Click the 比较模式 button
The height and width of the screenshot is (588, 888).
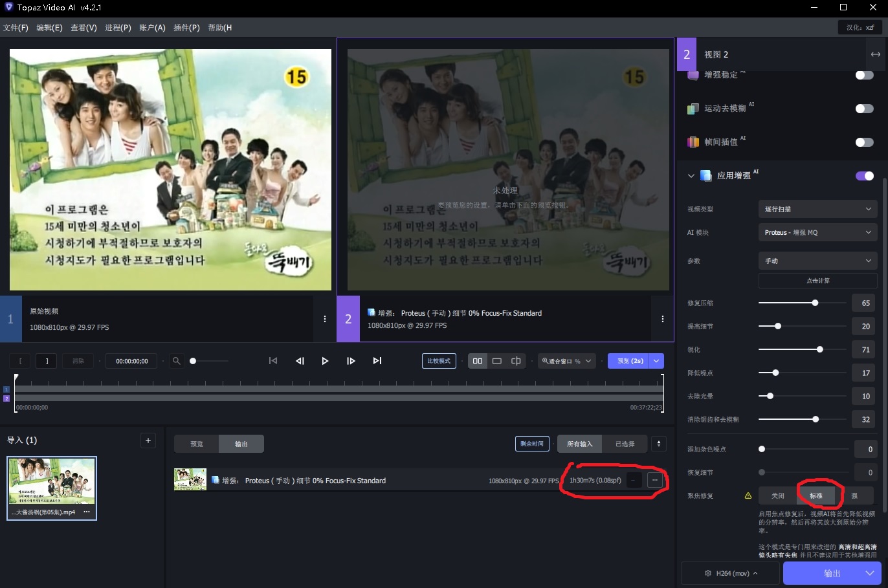pos(439,361)
